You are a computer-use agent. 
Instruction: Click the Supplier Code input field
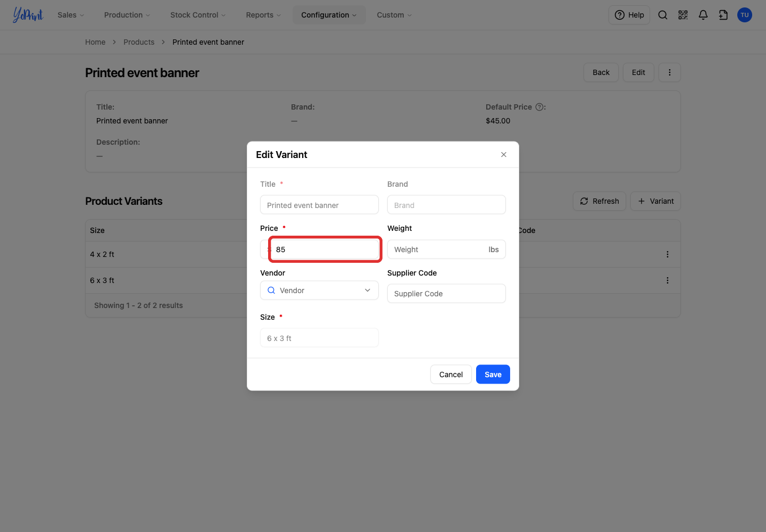(x=446, y=294)
